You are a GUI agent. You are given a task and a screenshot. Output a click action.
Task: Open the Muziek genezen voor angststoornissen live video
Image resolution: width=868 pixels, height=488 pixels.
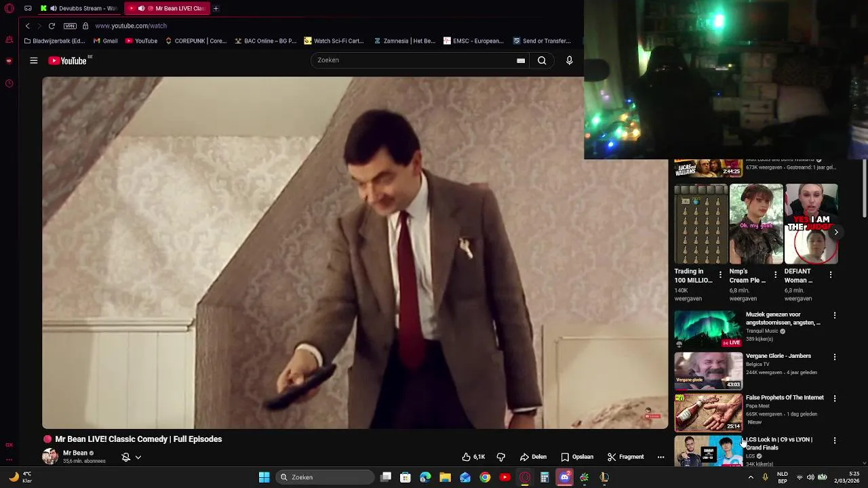[708, 329]
